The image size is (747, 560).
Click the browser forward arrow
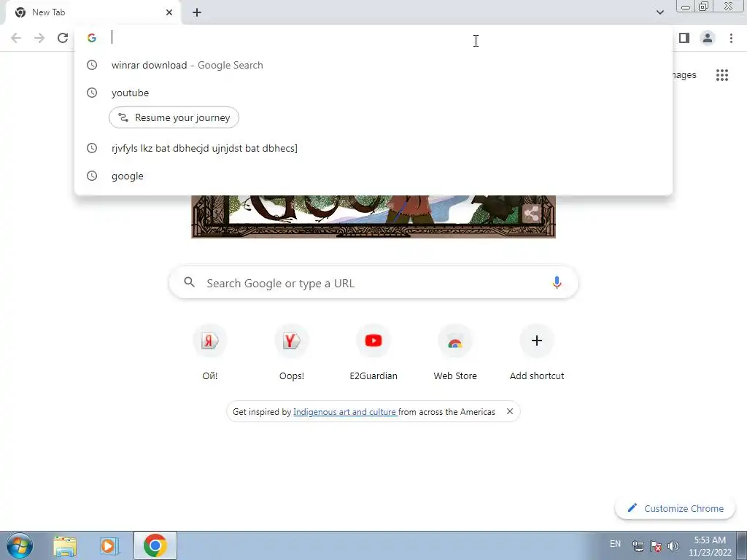(39, 38)
